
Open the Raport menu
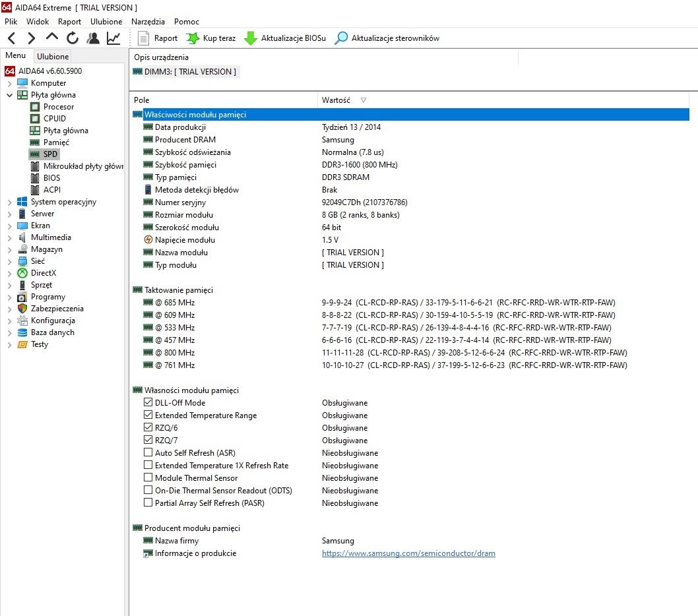69,21
